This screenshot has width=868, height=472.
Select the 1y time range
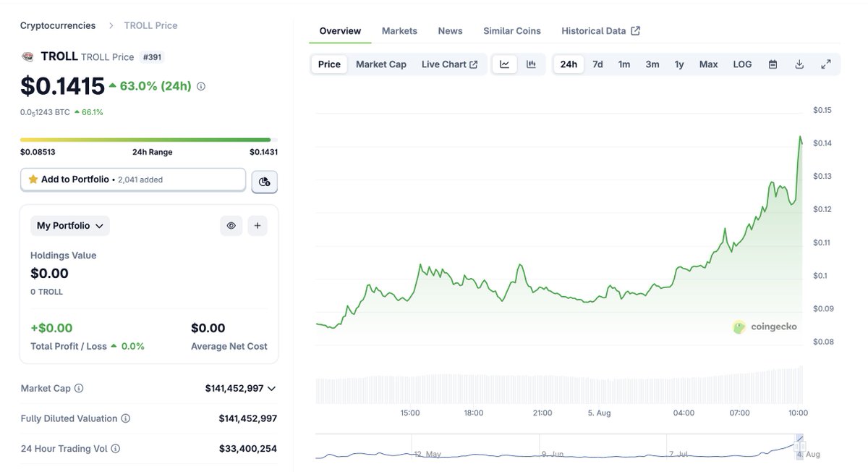point(679,64)
